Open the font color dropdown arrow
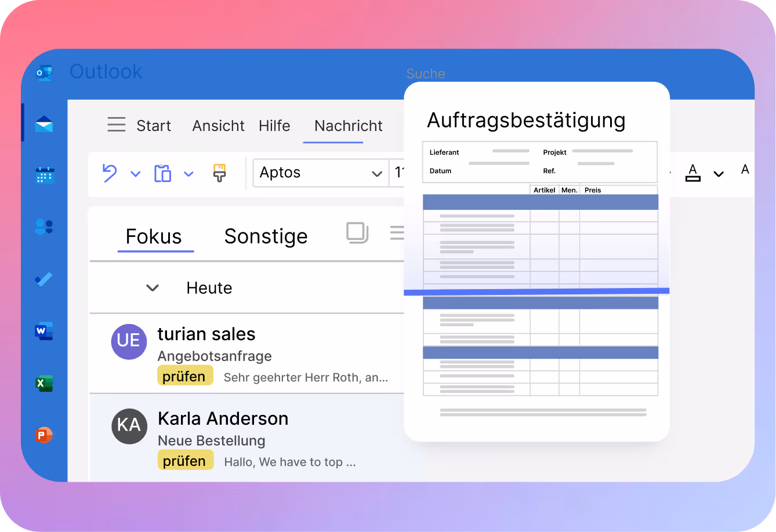This screenshot has width=776, height=532. (719, 174)
